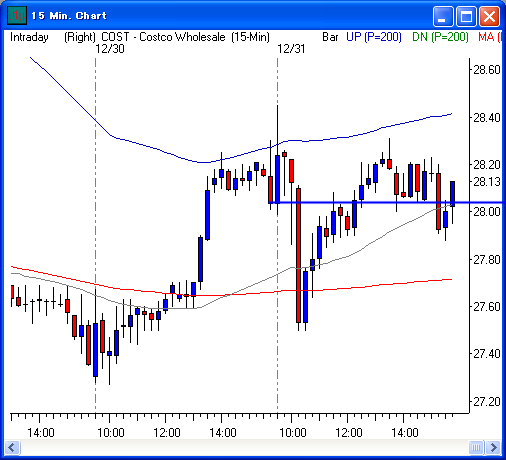Click the Intraday label in header
This screenshot has width=506, height=460.
click(29, 37)
